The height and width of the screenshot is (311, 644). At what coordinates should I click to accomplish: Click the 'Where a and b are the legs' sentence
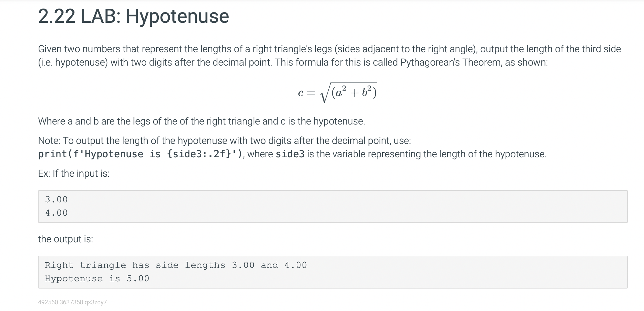point(202,121)
